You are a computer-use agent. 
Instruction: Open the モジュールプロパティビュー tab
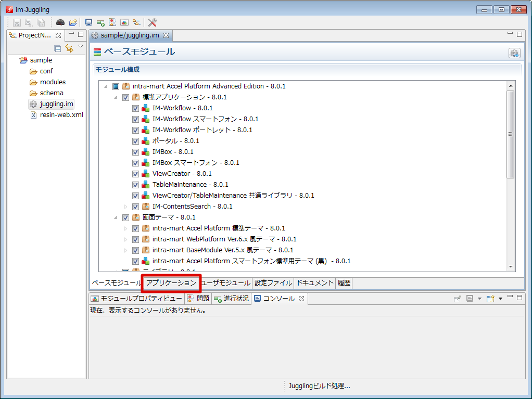click(x=137, y=299)
